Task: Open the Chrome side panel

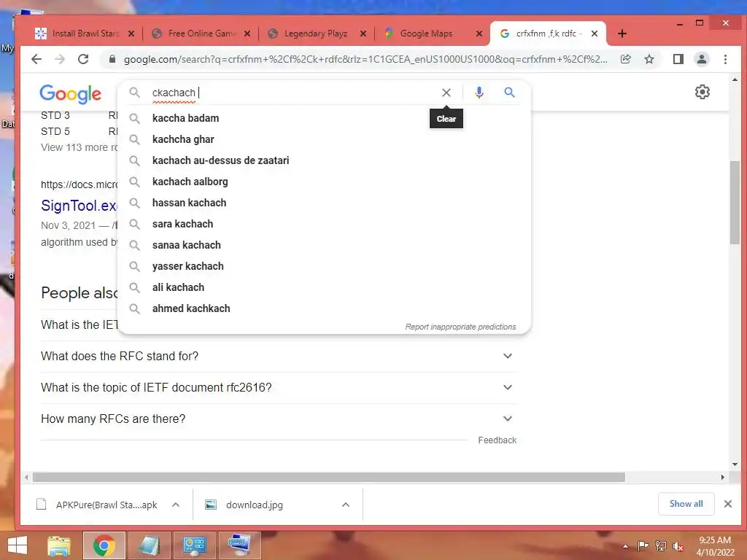Action: click(x=678, y=59)
